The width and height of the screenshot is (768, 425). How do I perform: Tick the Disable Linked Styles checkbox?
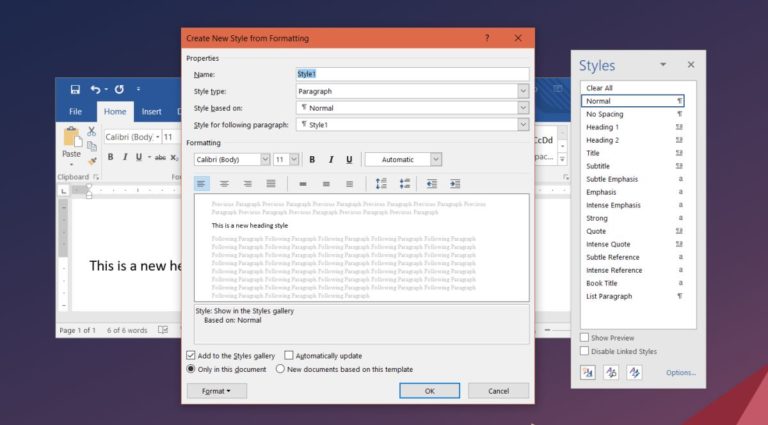585,351
